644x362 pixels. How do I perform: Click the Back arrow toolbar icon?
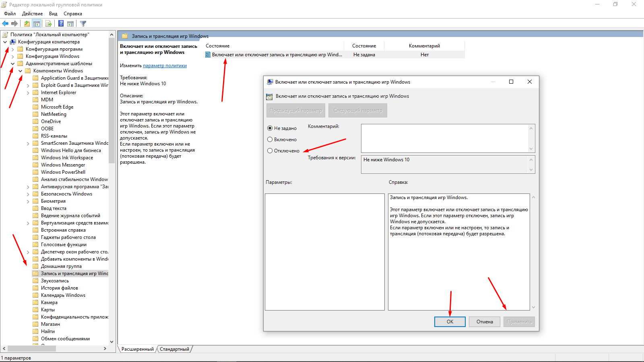pos(5,24)
